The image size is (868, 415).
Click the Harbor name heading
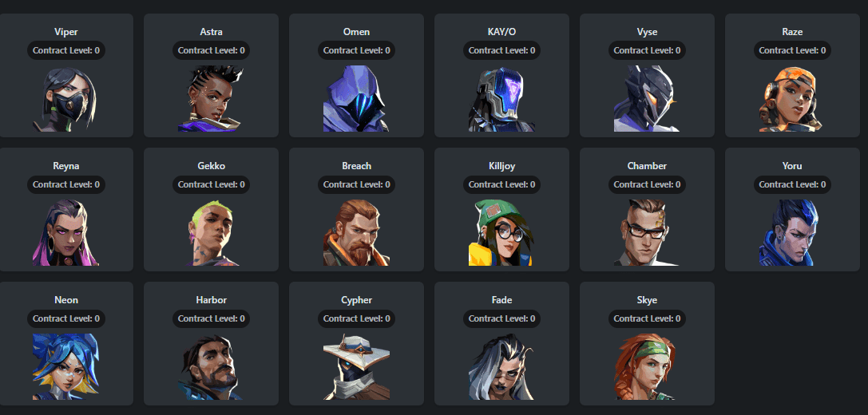[212, 300]
